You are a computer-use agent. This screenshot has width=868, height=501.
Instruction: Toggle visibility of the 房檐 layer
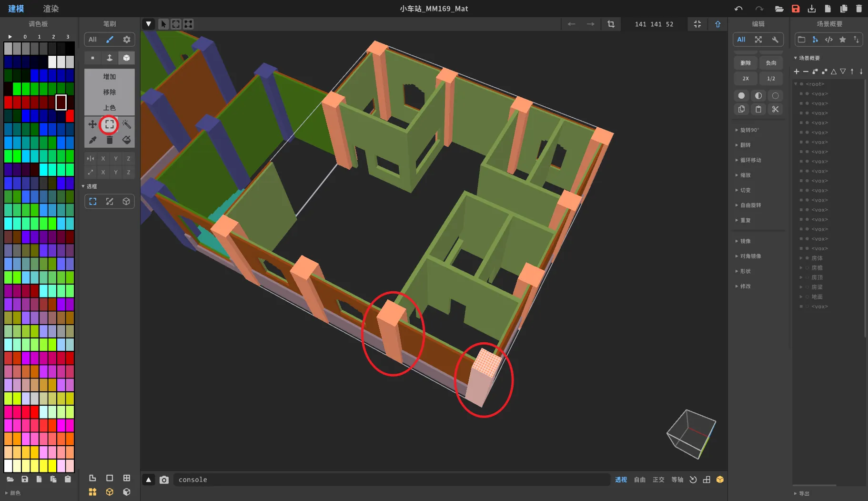coord(807,268)
